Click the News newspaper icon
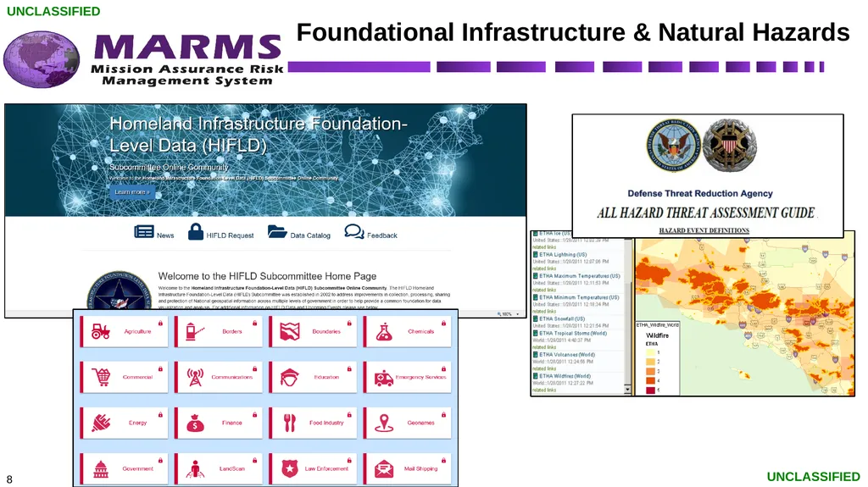This screenshot has width=868, height=487. 144,232
